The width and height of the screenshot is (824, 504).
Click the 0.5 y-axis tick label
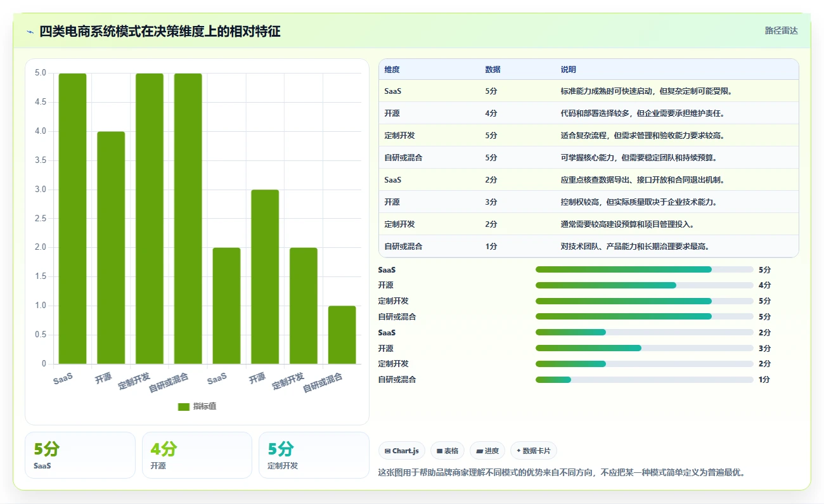(x=41, y=335)
